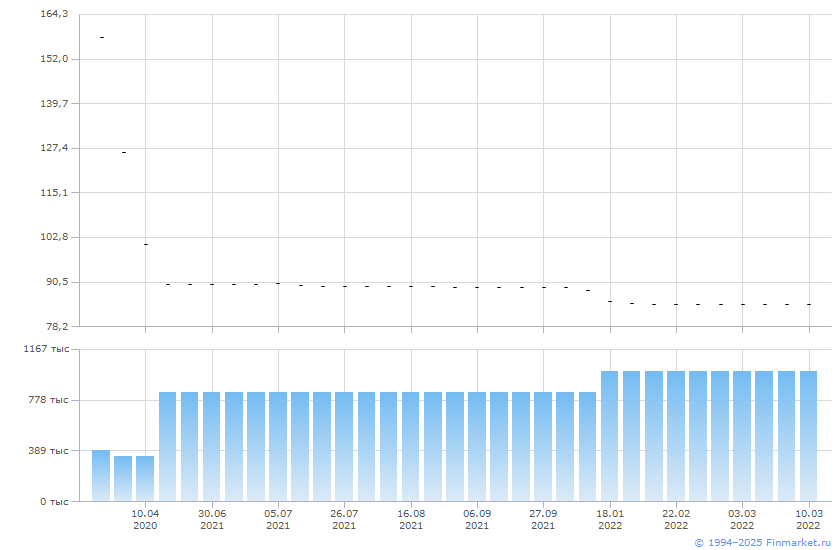The width and height of the screenshot is (840, 550).
Task: Click the 16.08 2021 date label
Action: (x=411, y=519)
